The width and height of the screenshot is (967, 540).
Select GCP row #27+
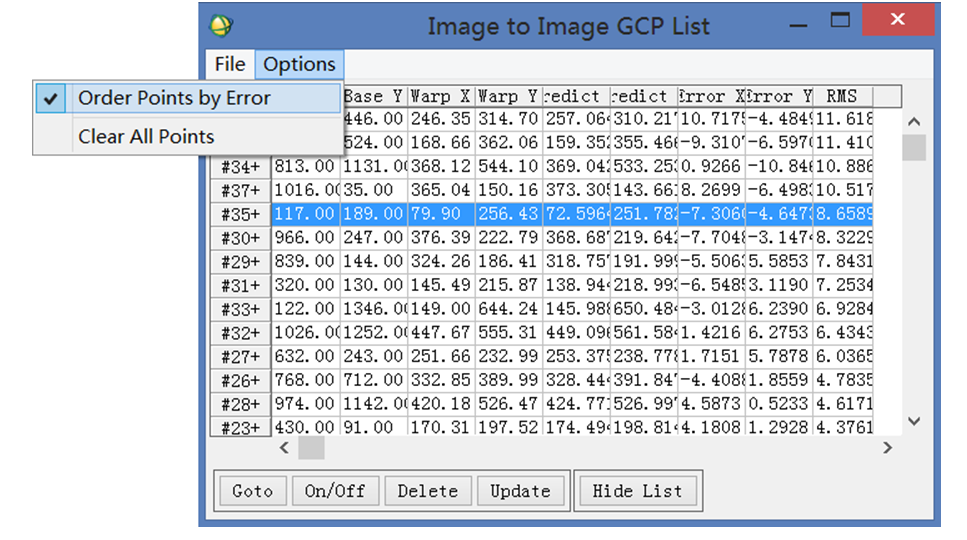pos(241,356)
